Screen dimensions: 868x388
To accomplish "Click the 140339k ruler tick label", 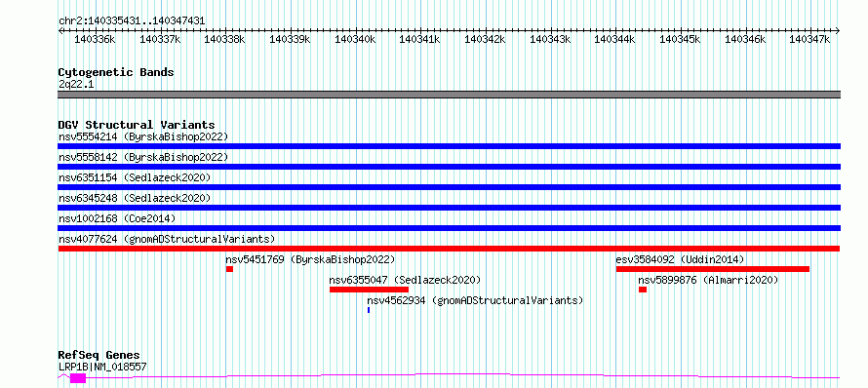I will (x=290, y=39).
